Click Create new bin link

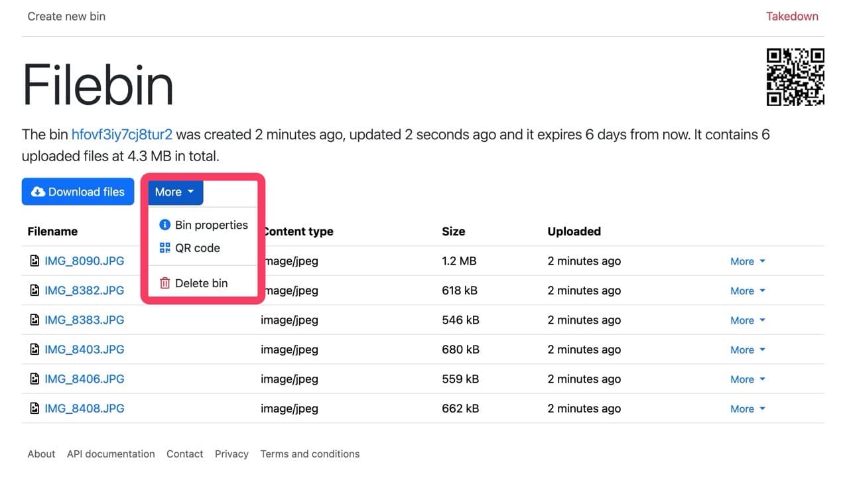coord(66,16)
